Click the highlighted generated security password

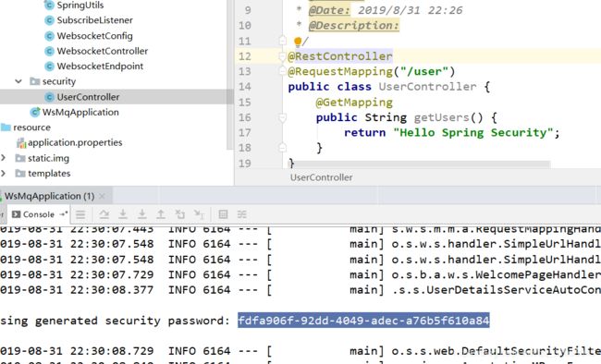tap(363, 320)
